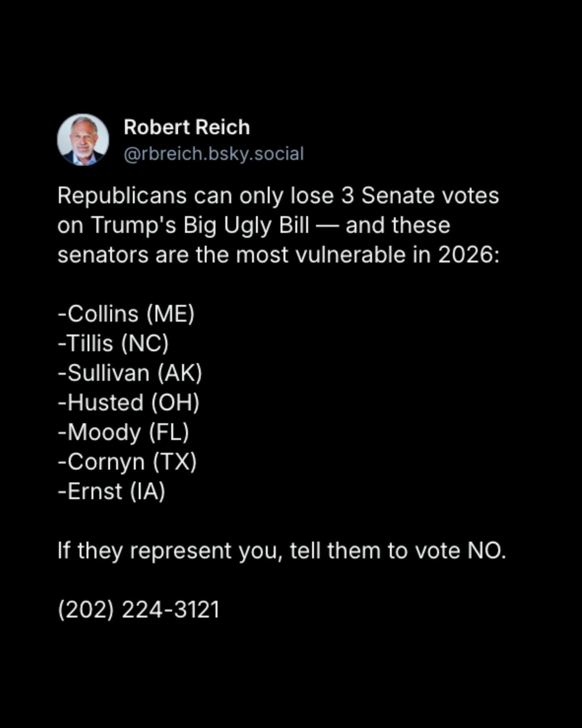582x728 pixels.
Task: Click the word 'Trump's' in the post
Action: point(134,225)
